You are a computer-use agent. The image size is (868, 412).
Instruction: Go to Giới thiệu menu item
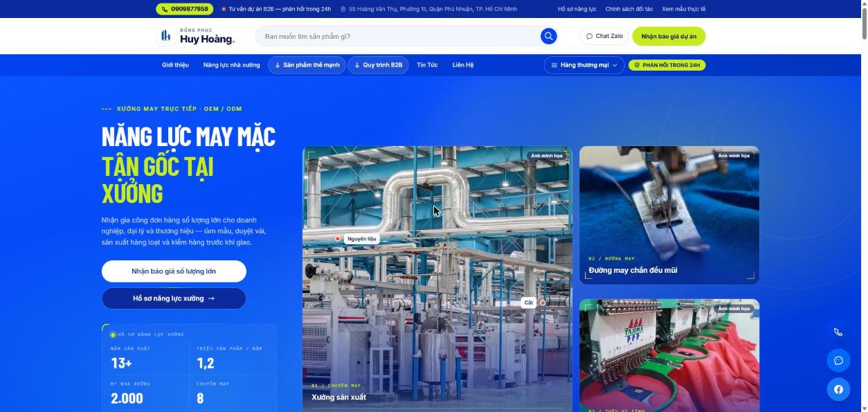[x=175, y=65]
